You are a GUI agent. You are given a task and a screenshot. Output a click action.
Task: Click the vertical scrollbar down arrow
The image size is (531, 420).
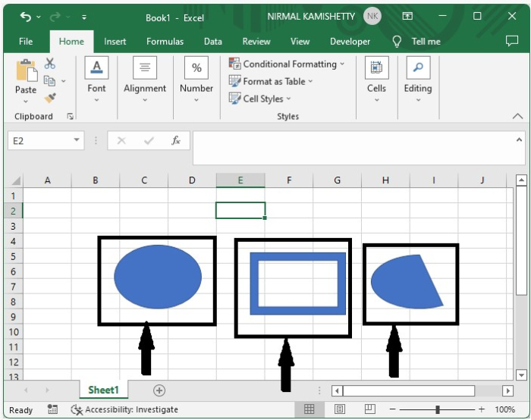point(522,375)
